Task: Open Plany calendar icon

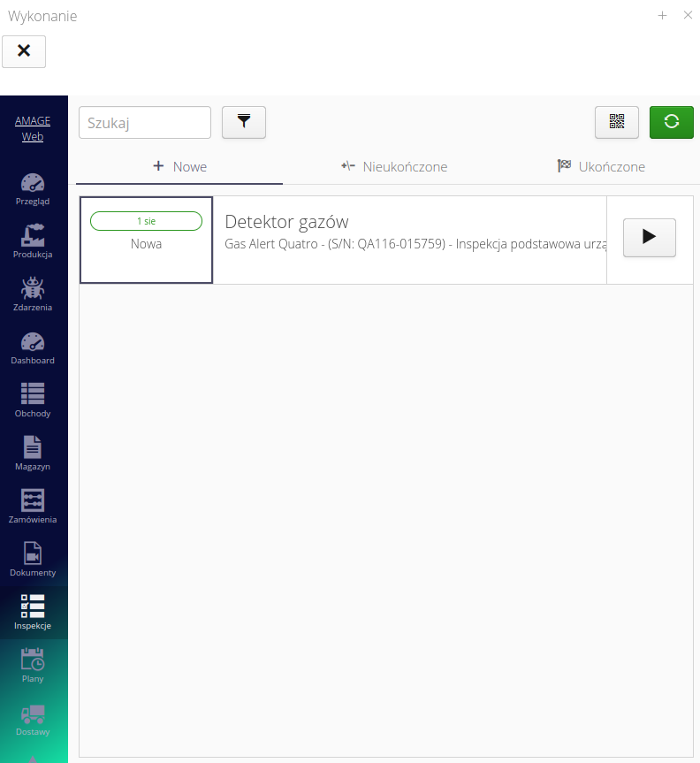Action: 33,666
